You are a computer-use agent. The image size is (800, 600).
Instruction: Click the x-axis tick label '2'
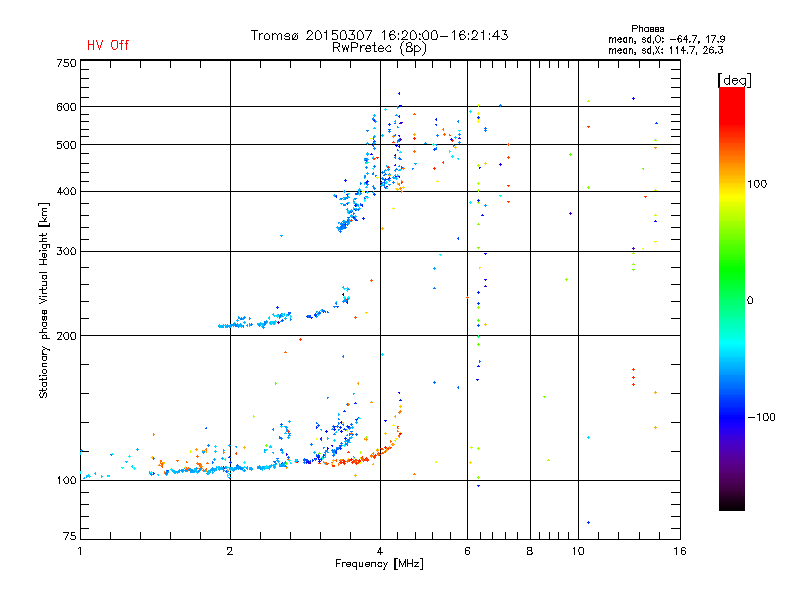click(230, 551)
